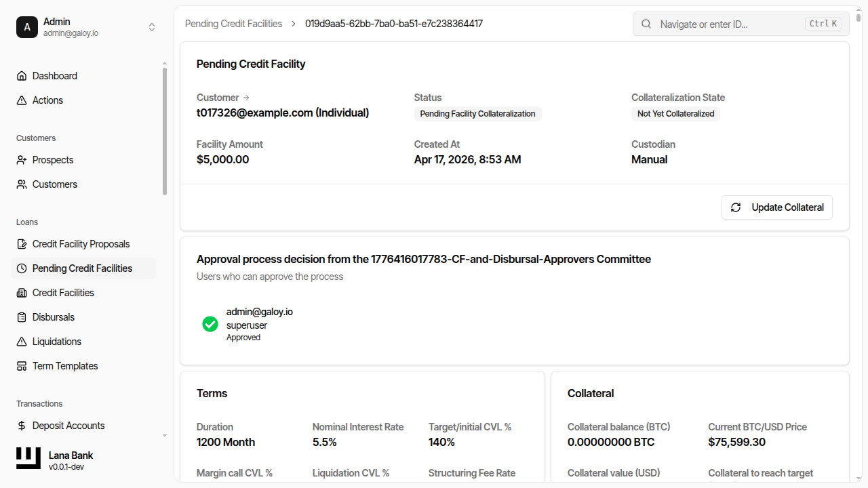The width and height of the screenshot is (868, 488).
Task: Click the Credit Facility Proposals icon
Action: coord(22,244)
